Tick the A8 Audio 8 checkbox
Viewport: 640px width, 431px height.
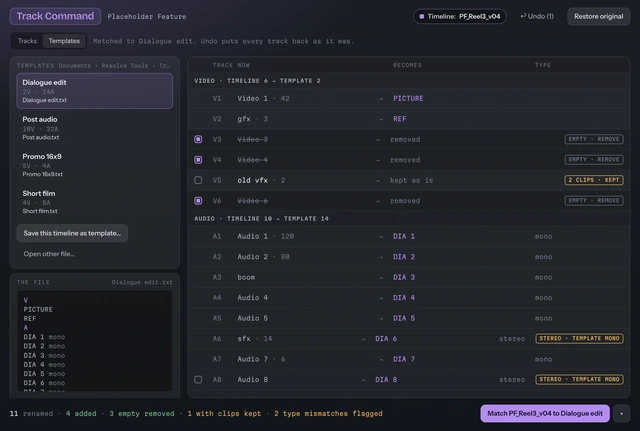[198, 380]
